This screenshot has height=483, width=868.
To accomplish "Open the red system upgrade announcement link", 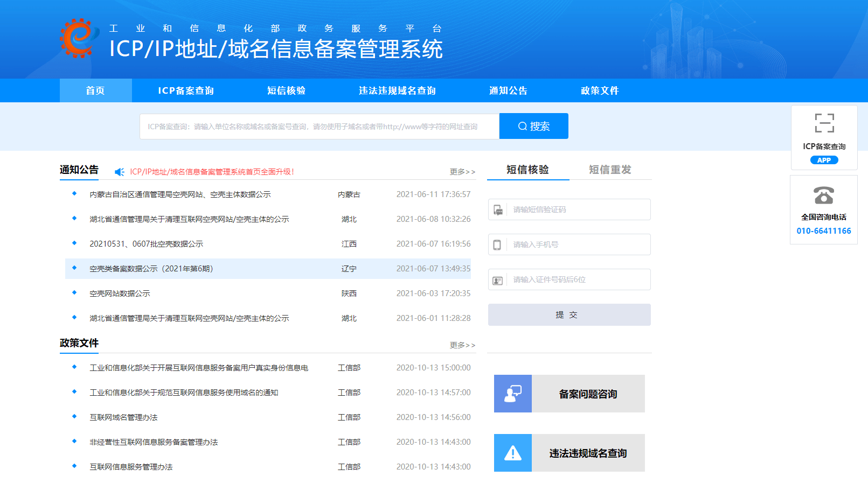I will click(212, 172).
